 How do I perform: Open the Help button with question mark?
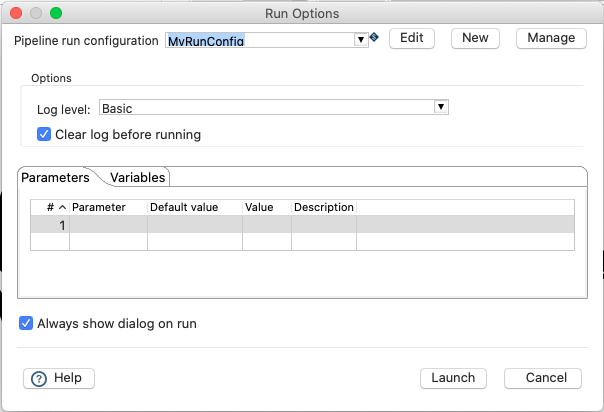tap(59, 378)
